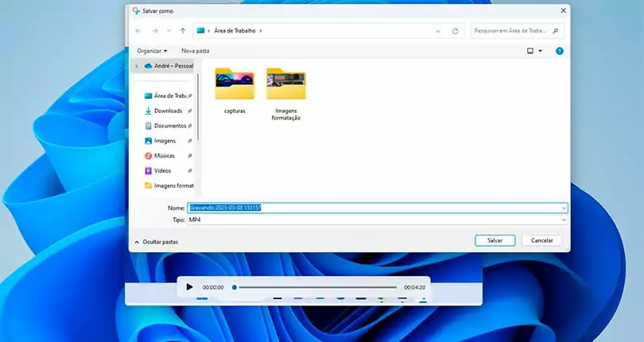644x342 pixels.
Task: Collapse folders with Ocultar pastas
Action: click(x=156, y=242)
